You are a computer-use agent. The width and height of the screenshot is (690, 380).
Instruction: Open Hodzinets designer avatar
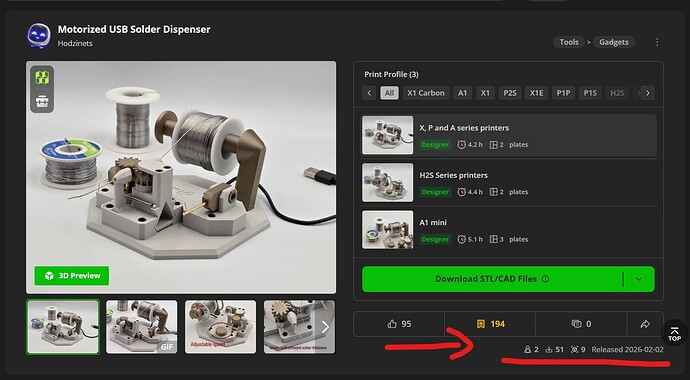point(38,36)
